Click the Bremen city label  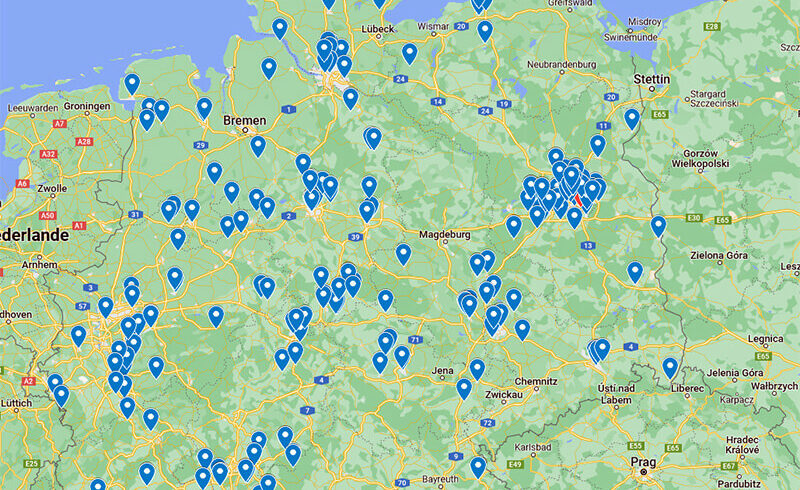point(245,121)
